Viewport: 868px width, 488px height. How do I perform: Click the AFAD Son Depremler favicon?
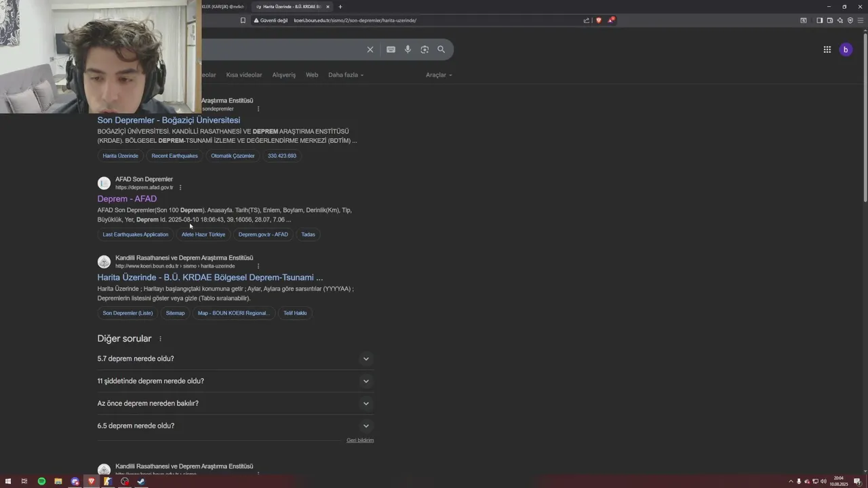(104, 183)
